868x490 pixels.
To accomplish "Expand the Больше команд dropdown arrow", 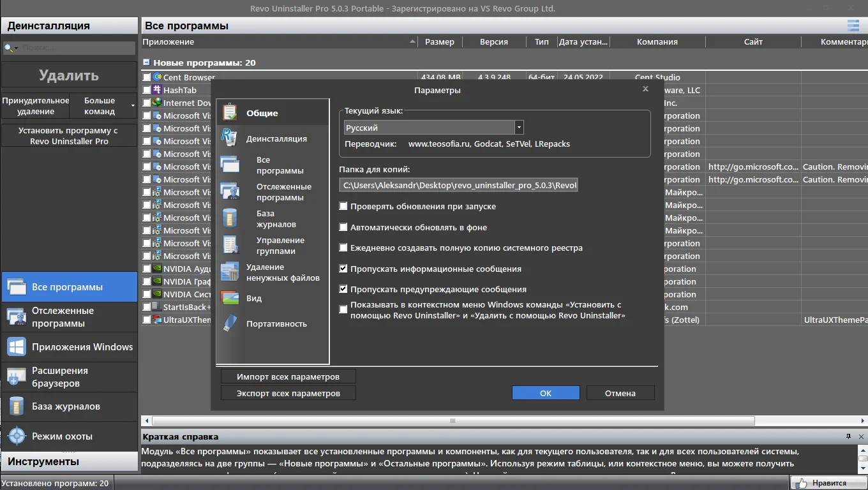I will tap(133, 105).
